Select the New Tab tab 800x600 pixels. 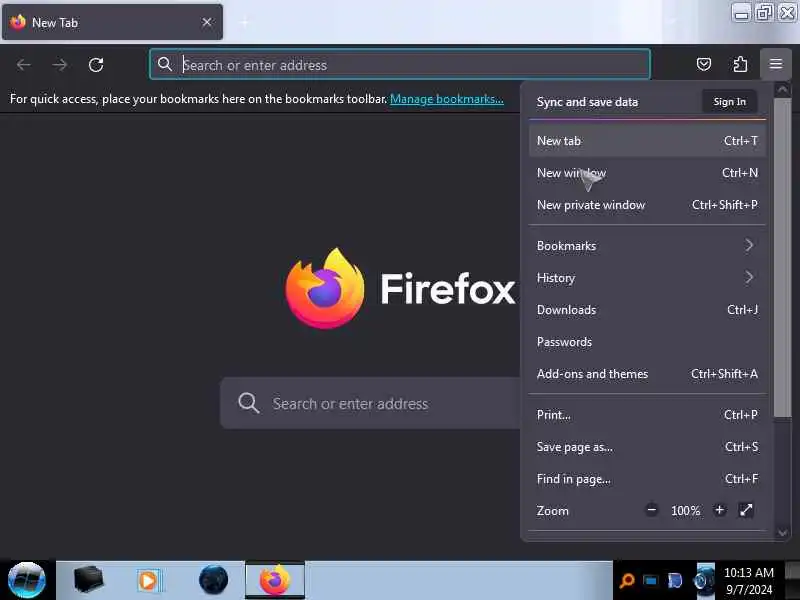(x=112, y=22)
